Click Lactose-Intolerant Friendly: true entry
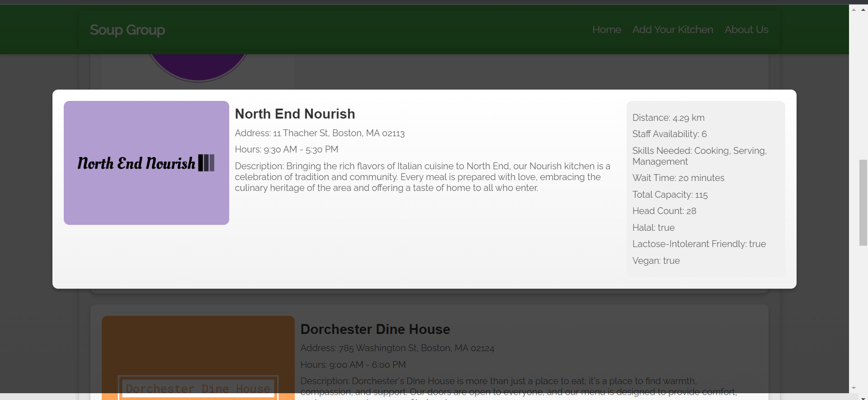Screen dimensions: 868x400 699,244
